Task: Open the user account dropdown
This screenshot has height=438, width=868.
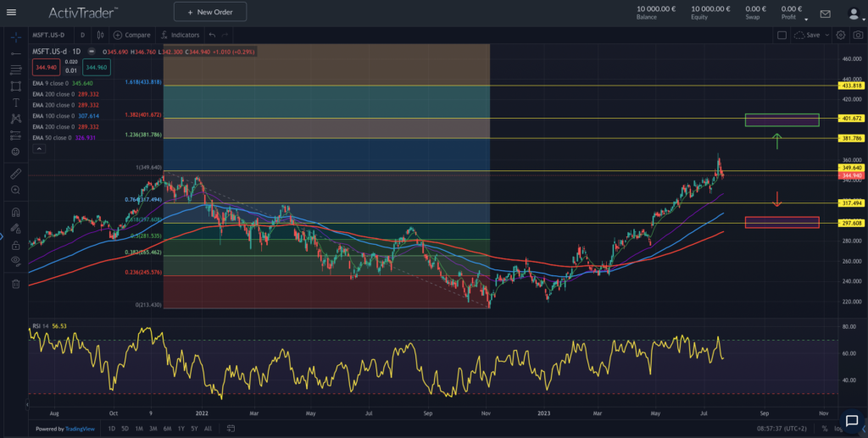Action: (x=856, y=14)
